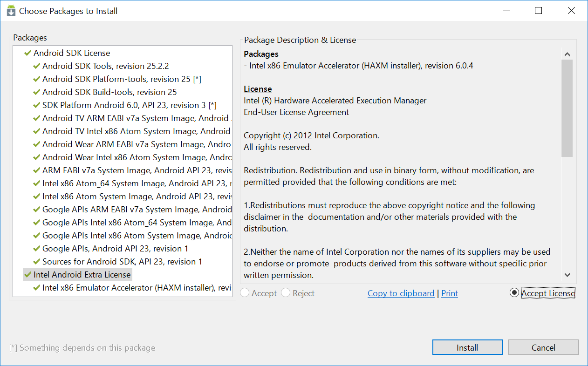Click the checkmark icon for Android TV Intel x86 image
This screenshot has height=366, width=588.
[36, 131]
